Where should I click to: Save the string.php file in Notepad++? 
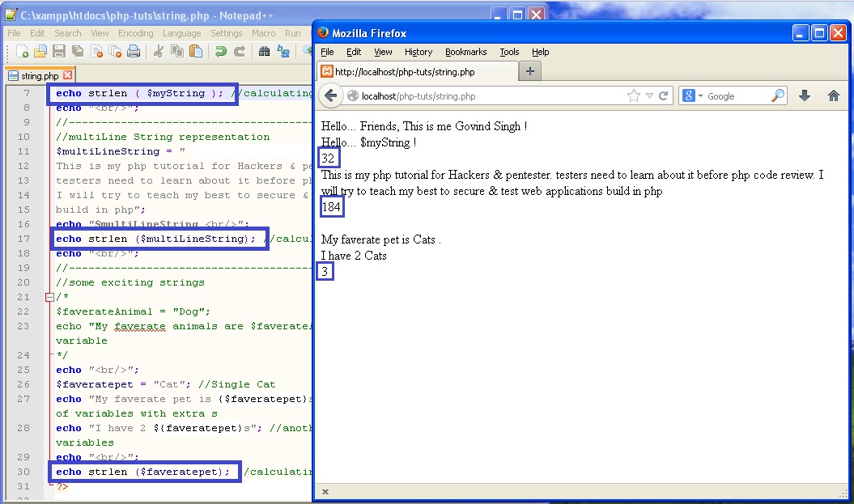pyautogui.click(x=59, y=51)
